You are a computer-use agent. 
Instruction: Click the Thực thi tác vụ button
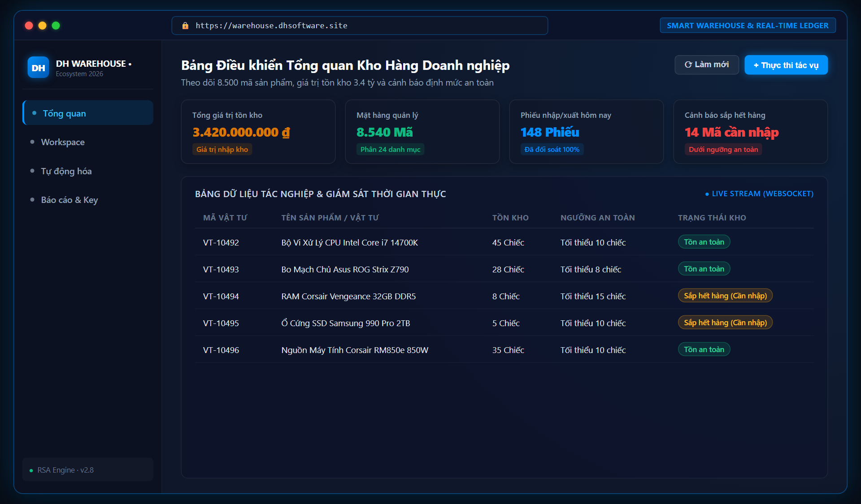(786, 65)
